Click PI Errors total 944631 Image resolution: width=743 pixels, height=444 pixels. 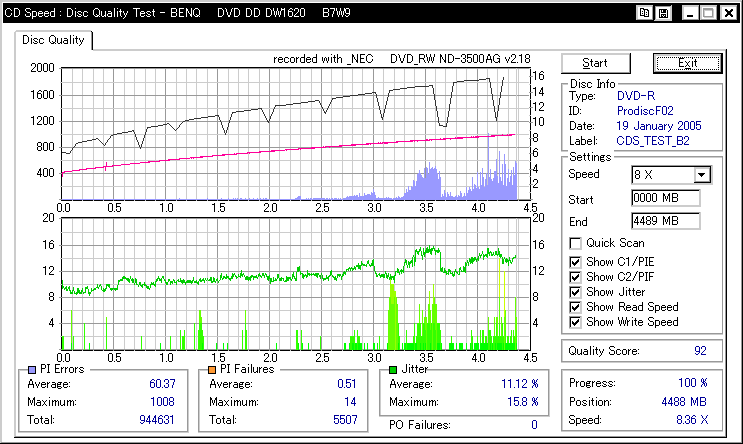click(157, 420)
